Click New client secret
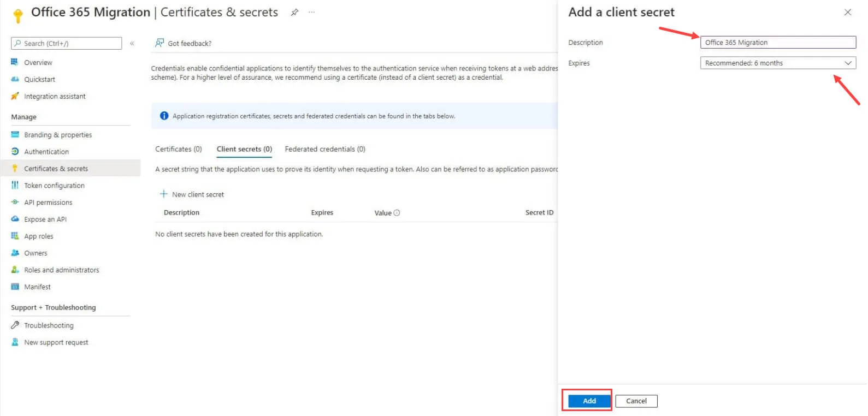The height and width of the screenshot is (416, 868). 192,194
